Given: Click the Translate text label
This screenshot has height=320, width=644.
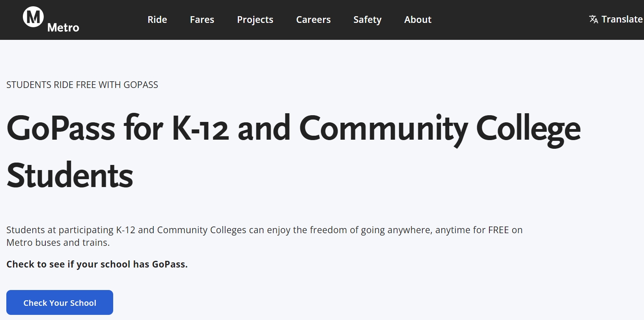Looking at the screenshot, I should 622,19.
